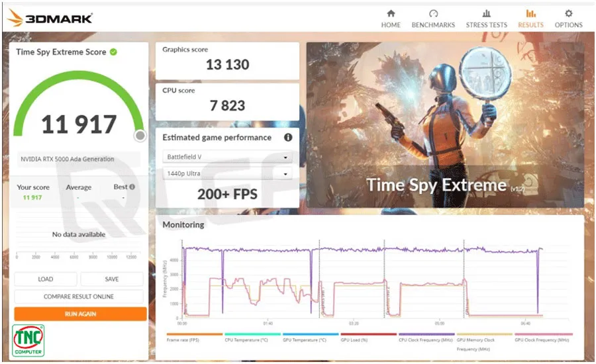Screen dimensions: 596x364
Task: Click the Graphics score value 13 130
Action: [x=227, y=65]
